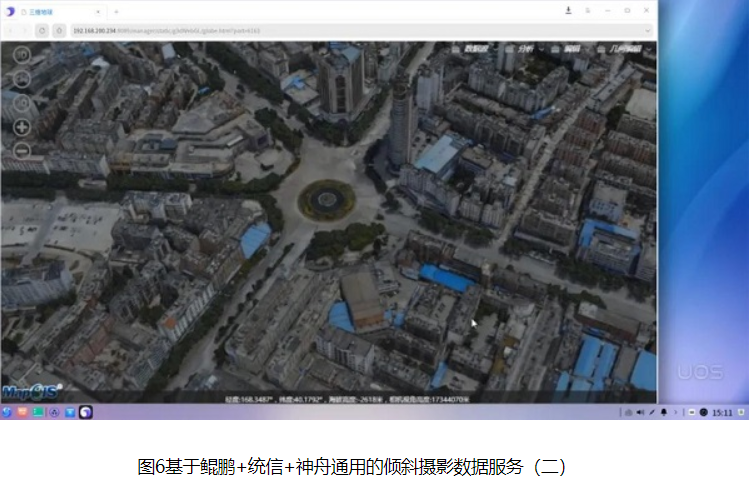This screenshot has width=749, height=480.
Task: Click the second circular map control from top
Action: point(21,78)
